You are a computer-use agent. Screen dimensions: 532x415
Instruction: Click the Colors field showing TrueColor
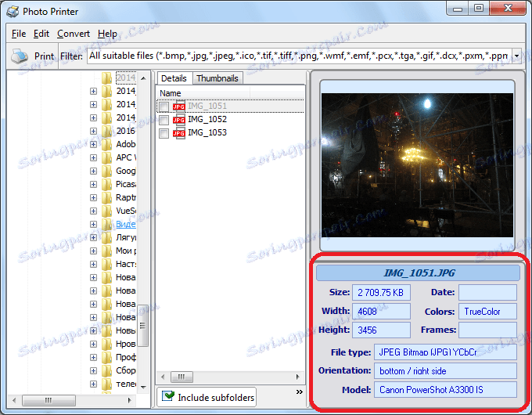click(488, 312)
